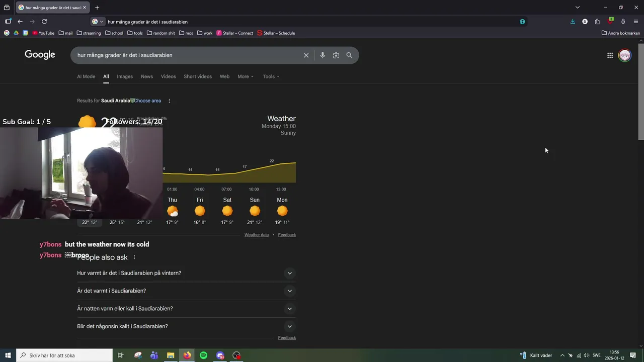Open the list all tabs chevron
The width and height of the screenshot is (644, 362).
point(578,8)
